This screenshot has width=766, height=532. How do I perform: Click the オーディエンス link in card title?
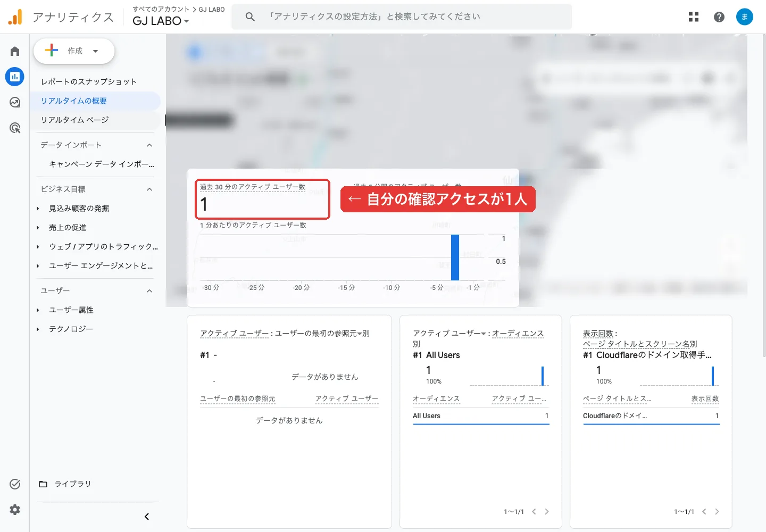point(518,334)
